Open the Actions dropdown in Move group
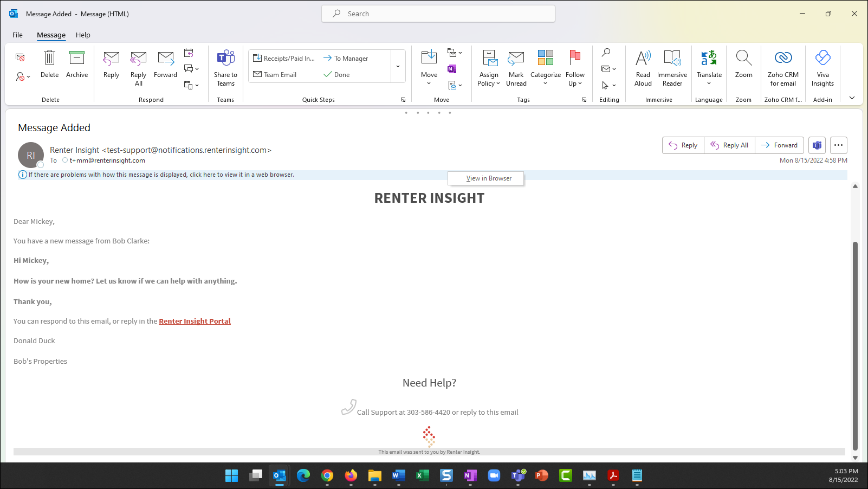868x489 pixels. pos(455,85)
